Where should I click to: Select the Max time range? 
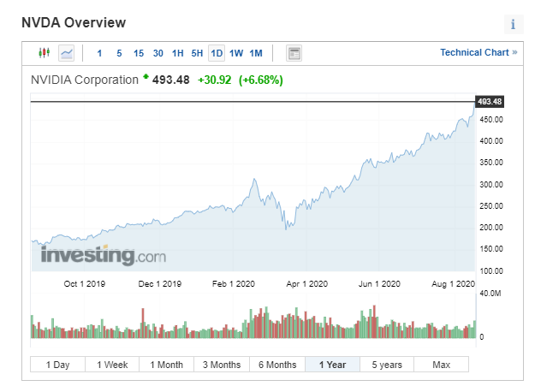[441, 365]
